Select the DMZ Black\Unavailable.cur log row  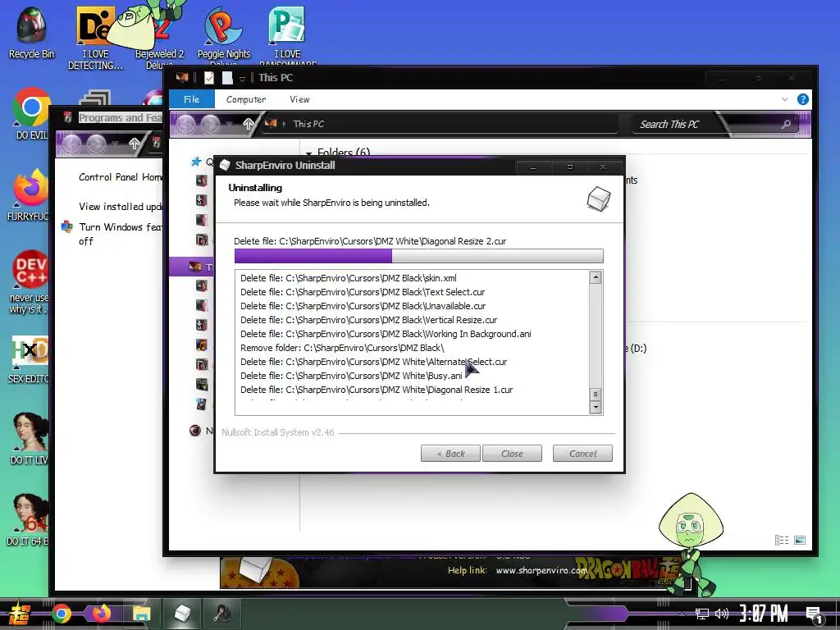(x=363, y=306)
